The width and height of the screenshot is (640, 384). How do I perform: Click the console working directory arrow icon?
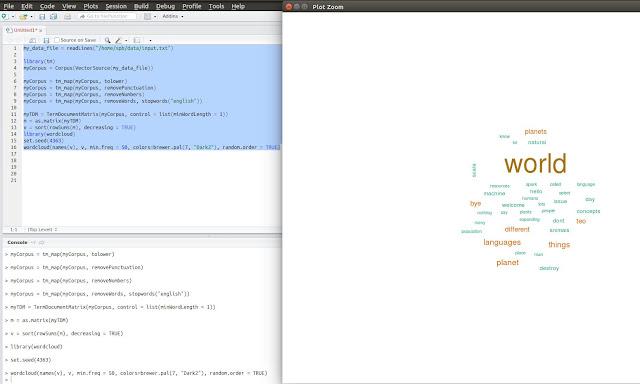tap(41, 242)
